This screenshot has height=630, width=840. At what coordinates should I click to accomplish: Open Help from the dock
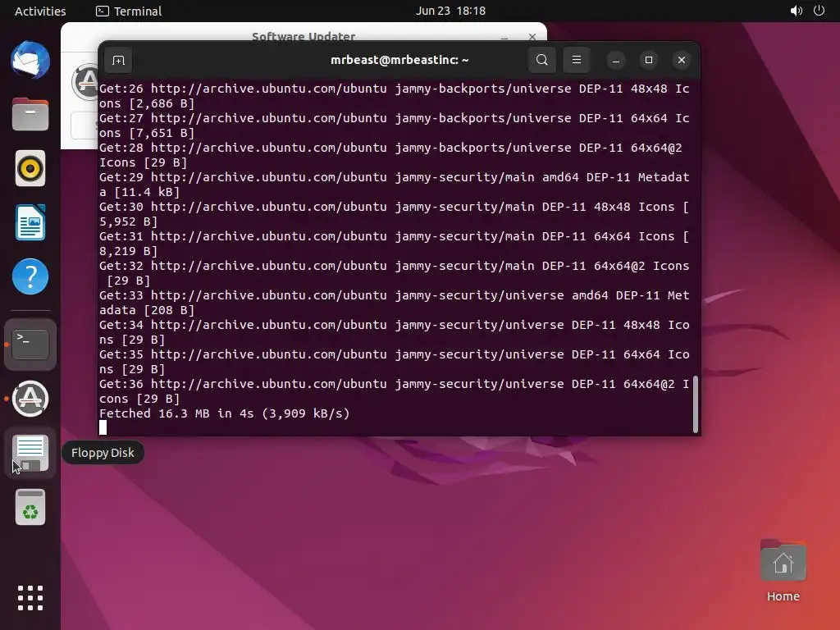point(30,276)
